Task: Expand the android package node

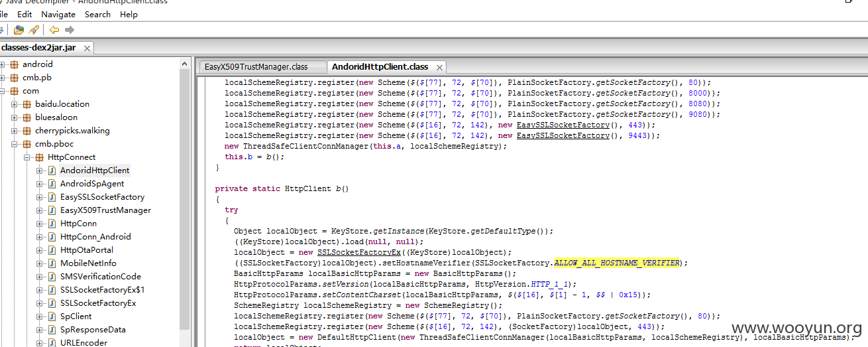Action: click(x=3, y=64)
